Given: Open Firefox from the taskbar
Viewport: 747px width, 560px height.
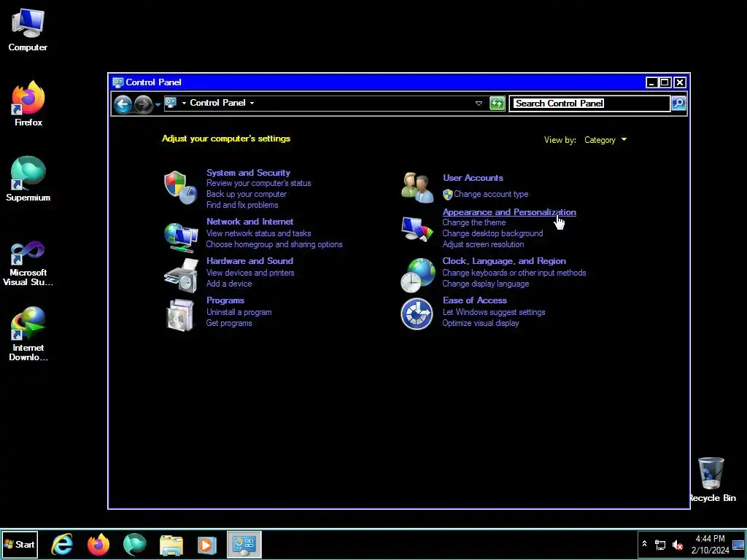Looking at the screenshot, I should (x=98, y=544).
